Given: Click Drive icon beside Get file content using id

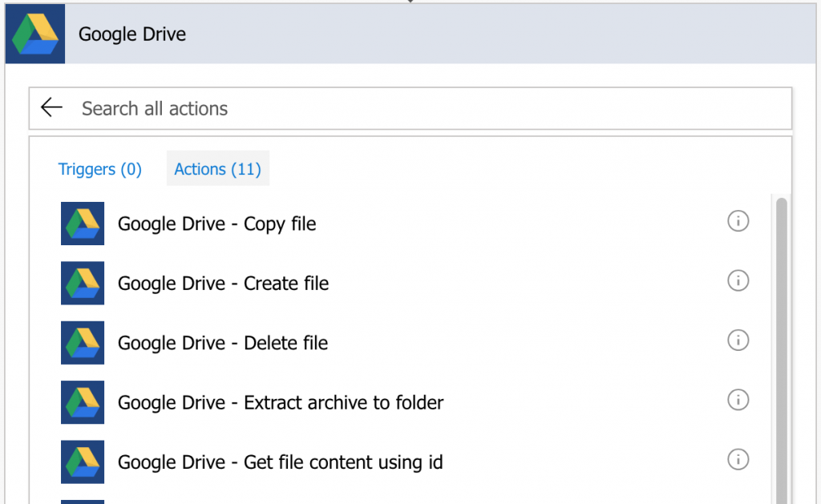Looking at the screenshot, I should click(x=83, y=462).
